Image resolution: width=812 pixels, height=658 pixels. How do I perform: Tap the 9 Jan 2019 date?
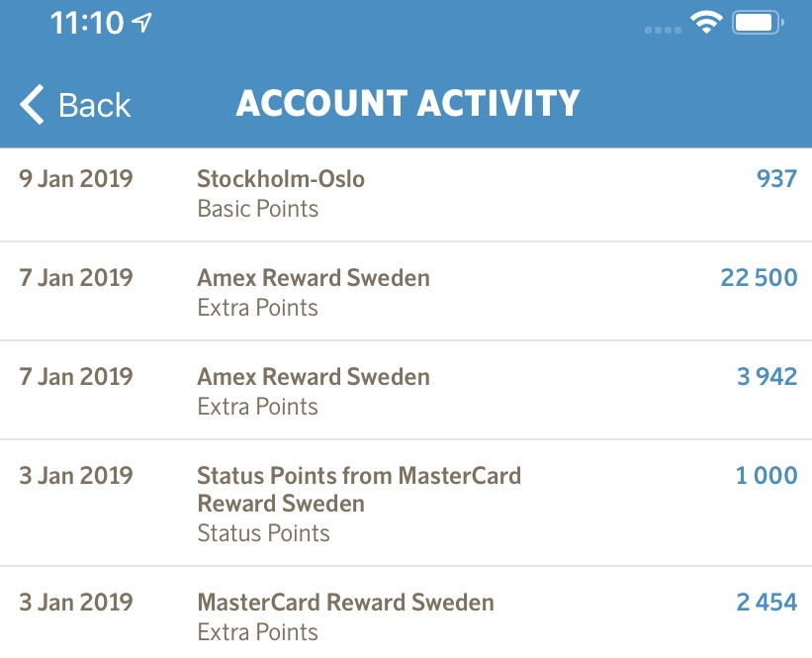click(76, 179)
